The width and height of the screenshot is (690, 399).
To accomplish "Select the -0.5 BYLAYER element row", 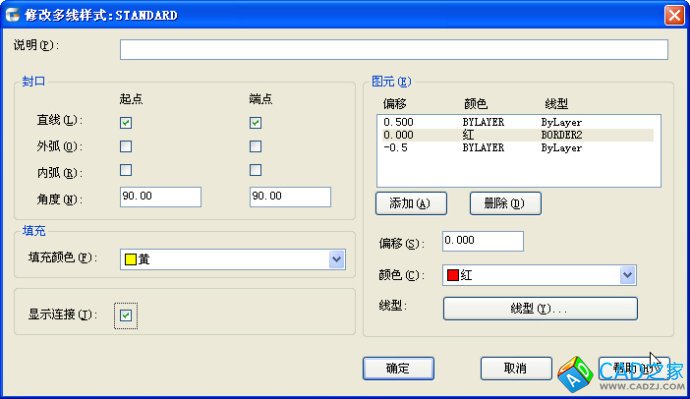I will 518,148.
